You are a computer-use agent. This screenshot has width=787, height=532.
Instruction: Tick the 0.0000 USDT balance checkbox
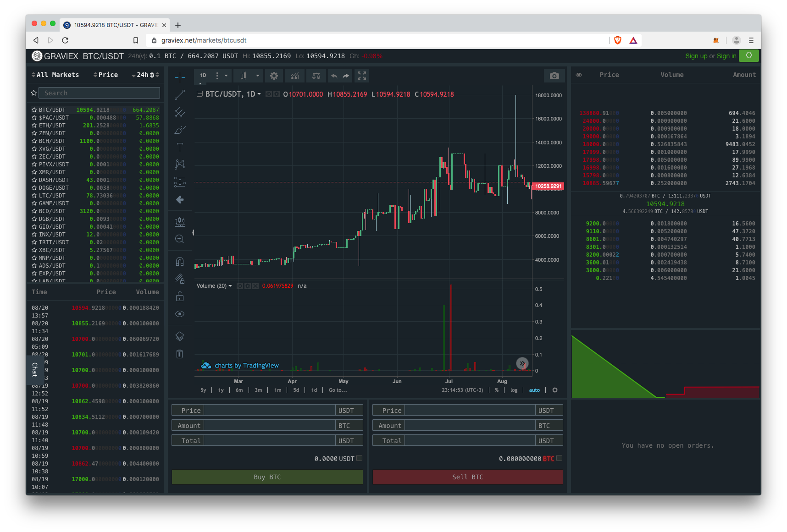pos(360,458)
